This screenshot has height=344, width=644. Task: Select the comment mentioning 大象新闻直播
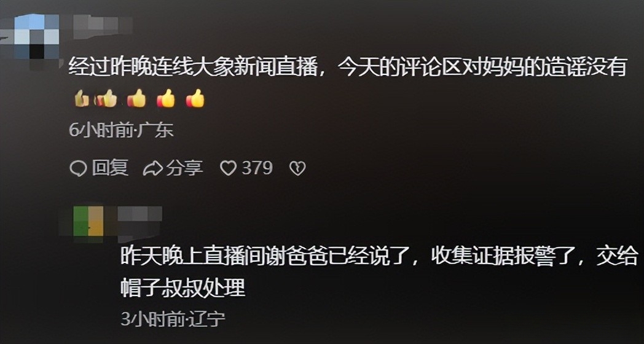pyautogui.click(x=347, y=68)
